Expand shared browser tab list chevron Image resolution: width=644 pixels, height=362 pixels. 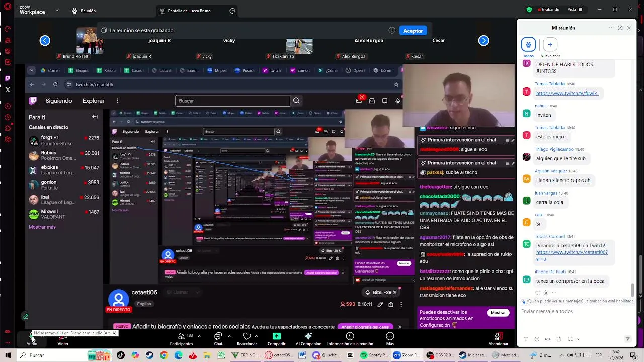(x=31, y=70)
